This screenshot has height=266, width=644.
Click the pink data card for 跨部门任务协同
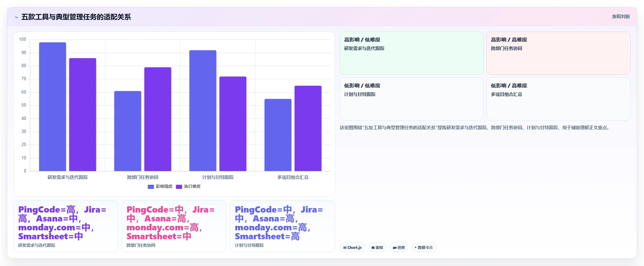click(174, 226)
